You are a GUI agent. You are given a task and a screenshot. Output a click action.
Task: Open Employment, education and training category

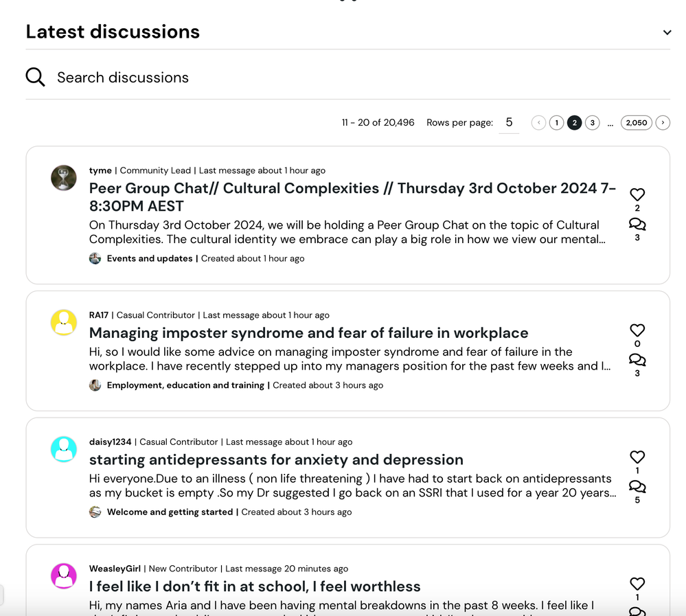185,385
